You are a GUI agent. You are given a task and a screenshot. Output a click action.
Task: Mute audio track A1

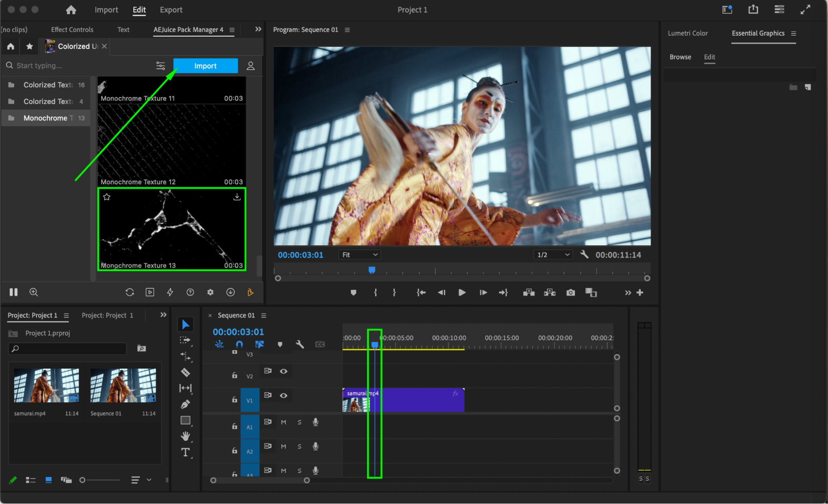(283, 422)
